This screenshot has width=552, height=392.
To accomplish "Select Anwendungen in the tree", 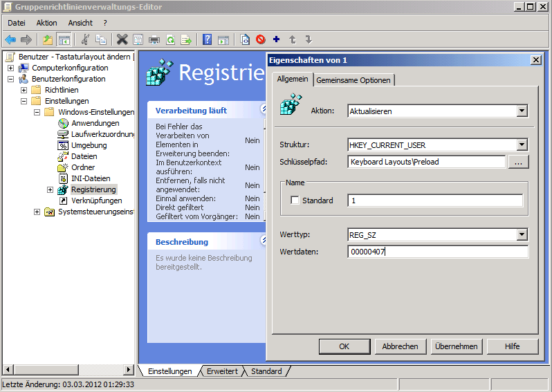I will pyautogui.click(x=95, y=123).
